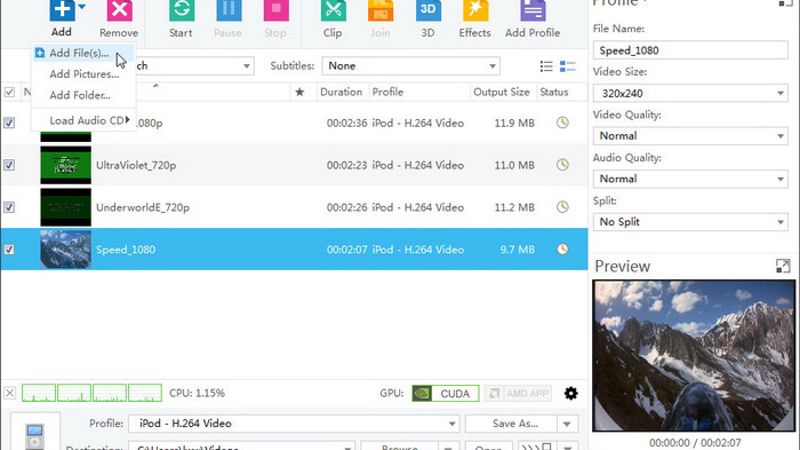
Task: Uncheck the UnderworldE_720p checkbox
Action: 9,207
